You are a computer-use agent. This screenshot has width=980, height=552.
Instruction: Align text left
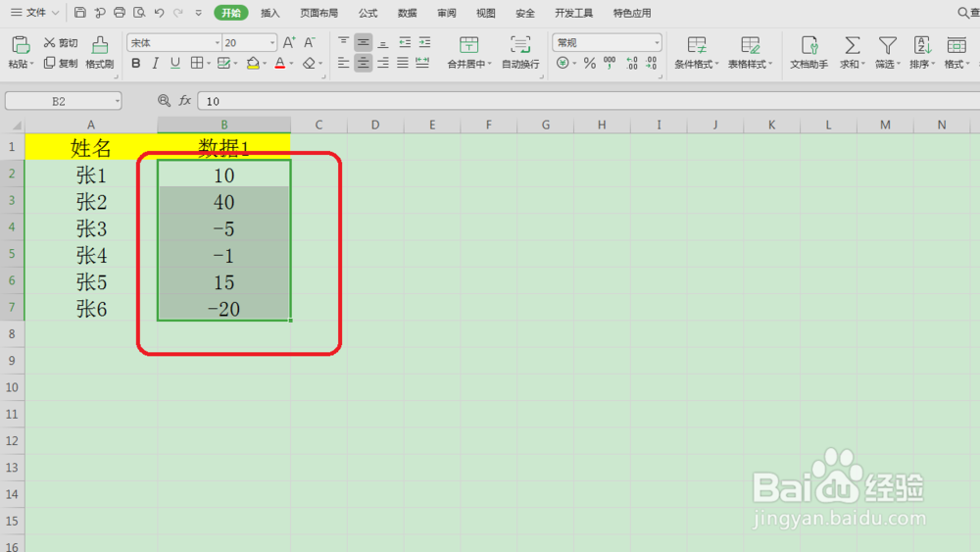coord(343,63)
